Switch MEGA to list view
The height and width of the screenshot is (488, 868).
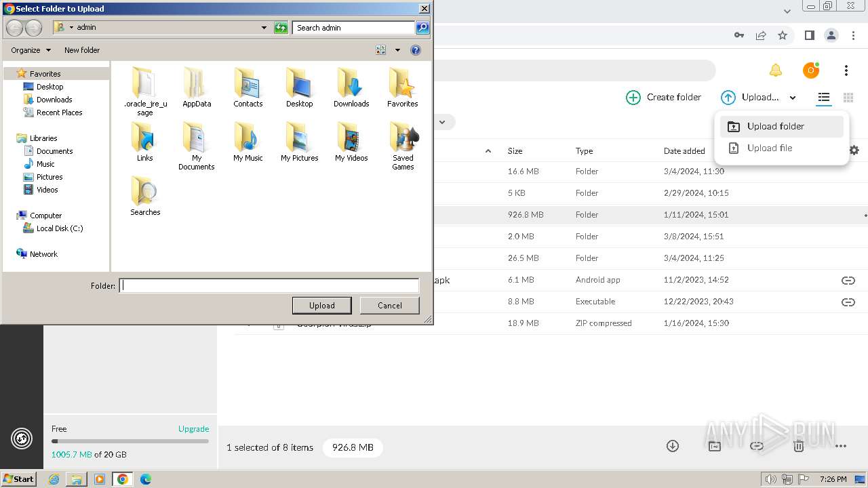(824, 98)
